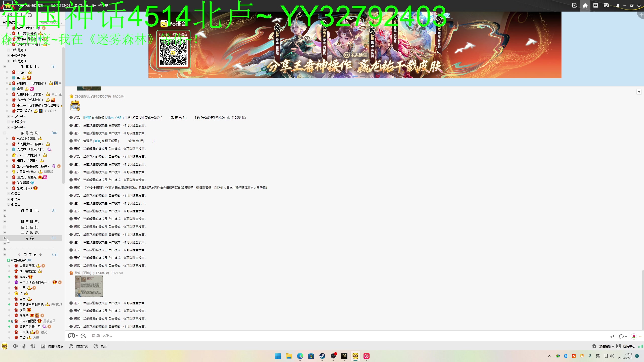Click the 王者荣耀 banner advertisement
The image size is (644, 362).
355,45
